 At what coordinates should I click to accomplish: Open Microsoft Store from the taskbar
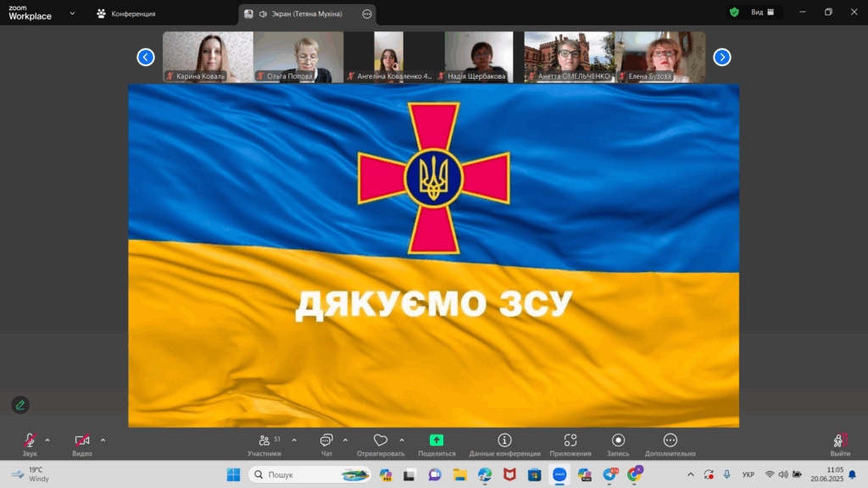[x=534, y=474]
